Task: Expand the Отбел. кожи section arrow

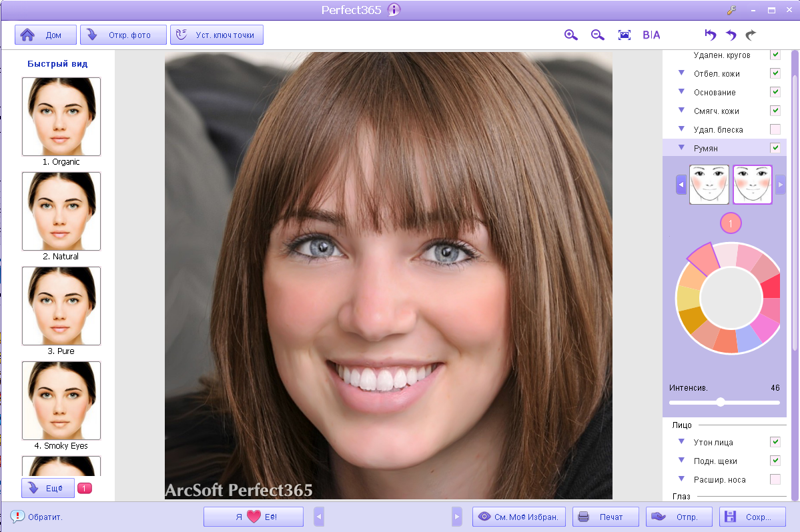Action: pos(681,73)
